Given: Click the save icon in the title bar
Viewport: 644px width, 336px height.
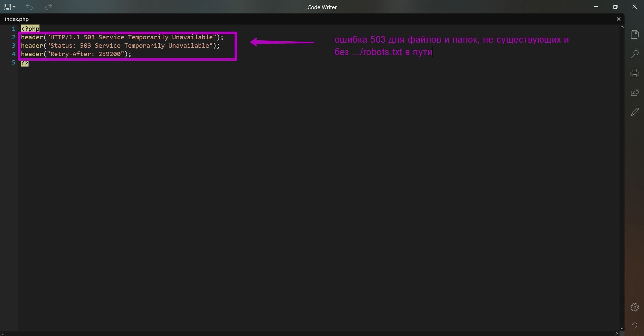Looking at the screenshot, I should [x=7, y=7].
